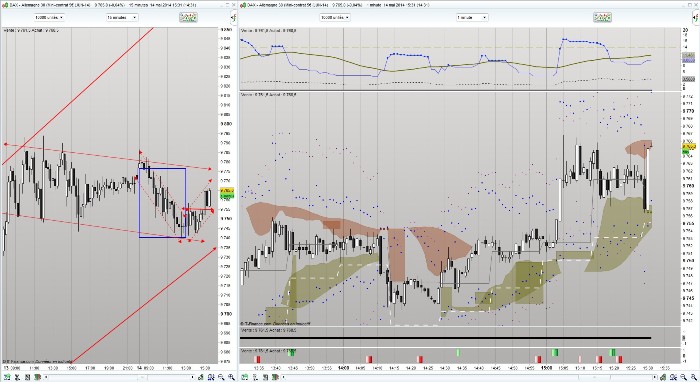
Task: Click the first bottom-left toolbar icon of the right chart
Action: [x=244, y=377]
